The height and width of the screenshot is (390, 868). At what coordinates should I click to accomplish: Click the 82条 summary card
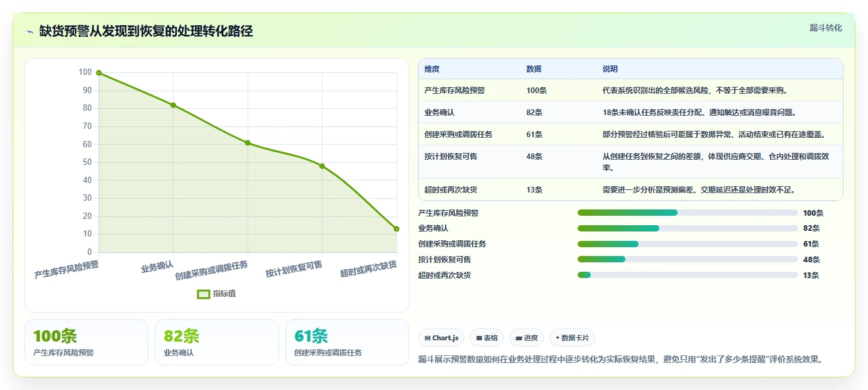coord(217,342)
